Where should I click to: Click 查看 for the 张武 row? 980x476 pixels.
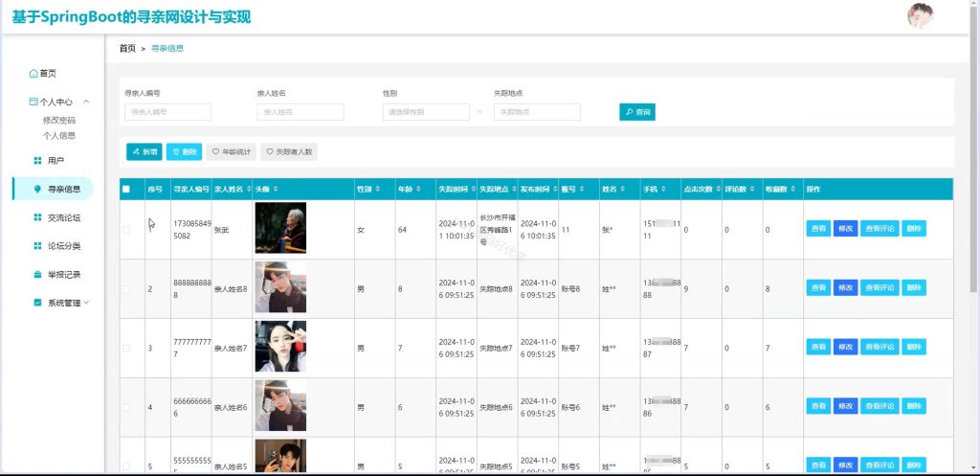point(818,228)
